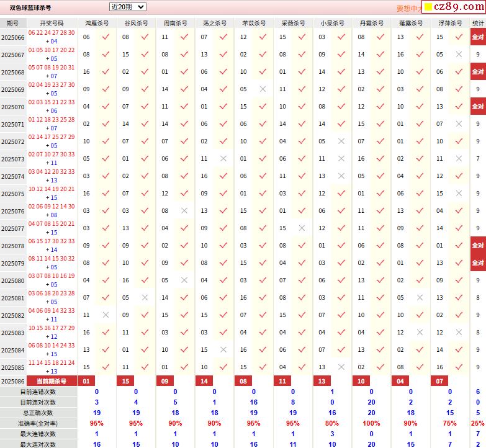Viewport: 486px width, 448px height.
Task: Click the gray X in row 2025069 芣苡 column
Action: [263, 89]
